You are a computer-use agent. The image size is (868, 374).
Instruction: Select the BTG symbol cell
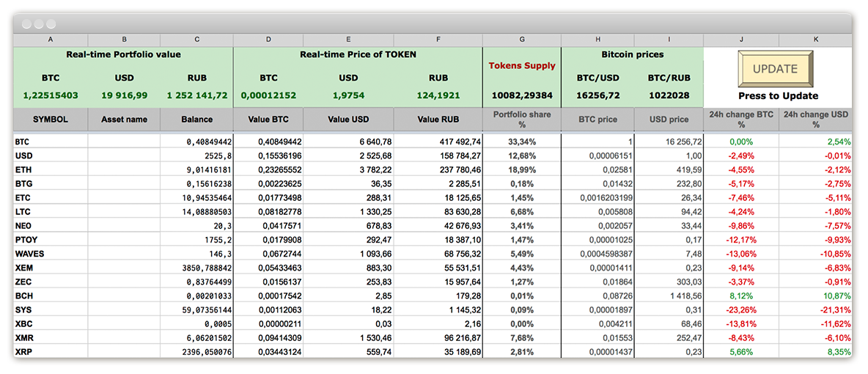tap(51, 183)
